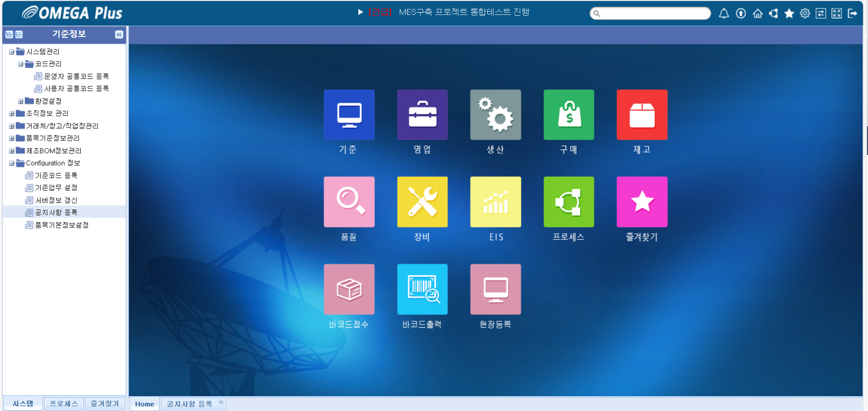Select the 품목기준정보관리 folder label
Viewport: 868px width, 411px height.
click(x=53, y=138)
